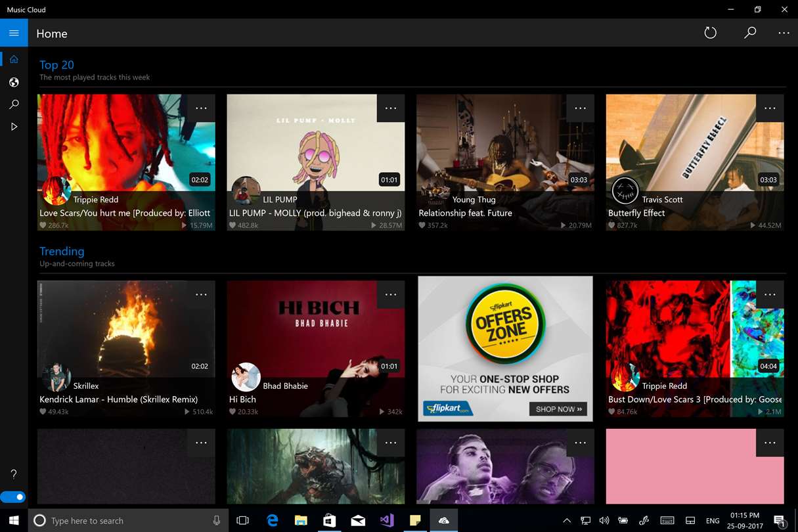Open options for LIL PUMP MOLLY track

pyautogui.click(x=391, y=108)
